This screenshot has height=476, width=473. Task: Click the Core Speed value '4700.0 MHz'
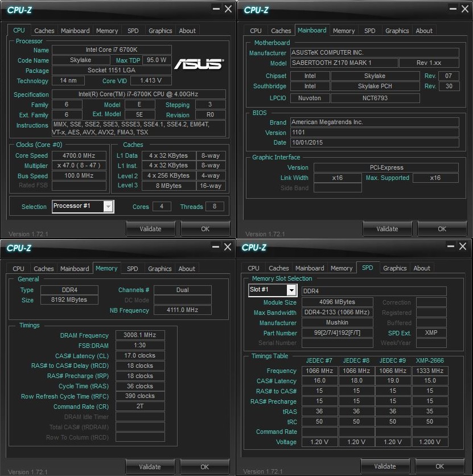(x=79, y=155)
